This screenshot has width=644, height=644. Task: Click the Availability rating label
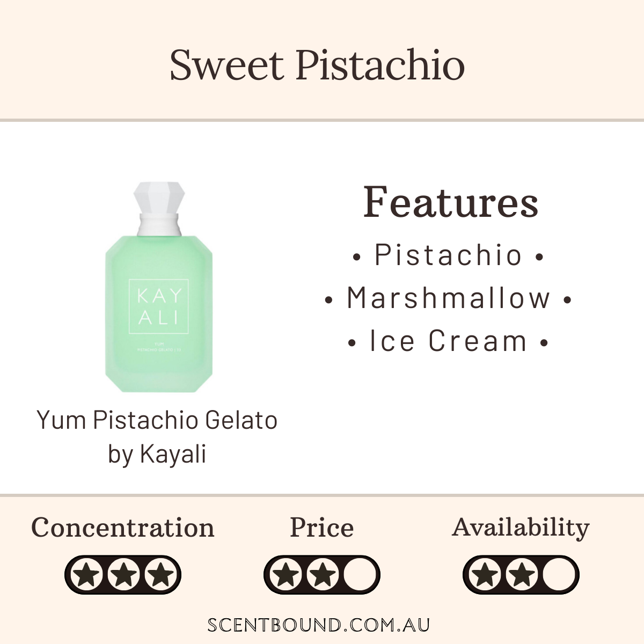521,528
